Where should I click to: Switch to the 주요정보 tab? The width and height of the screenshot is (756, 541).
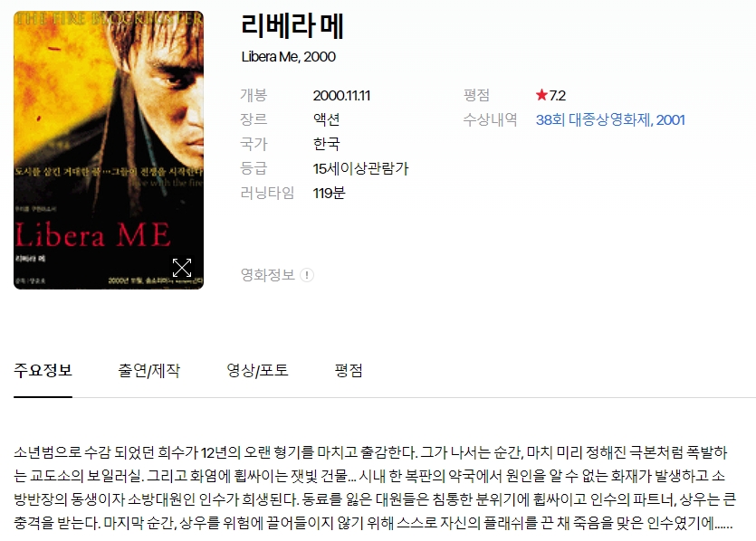coord(43,370)
